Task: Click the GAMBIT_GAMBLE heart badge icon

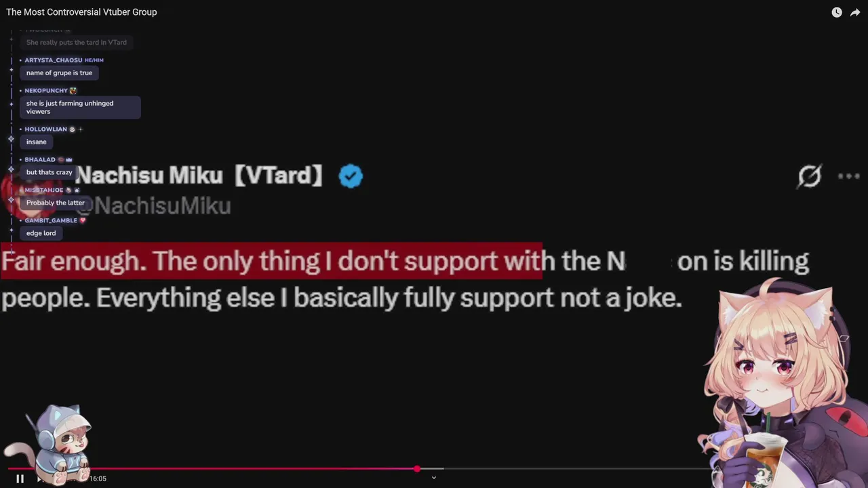Action: pyautogui.click(x=83, y=220)
